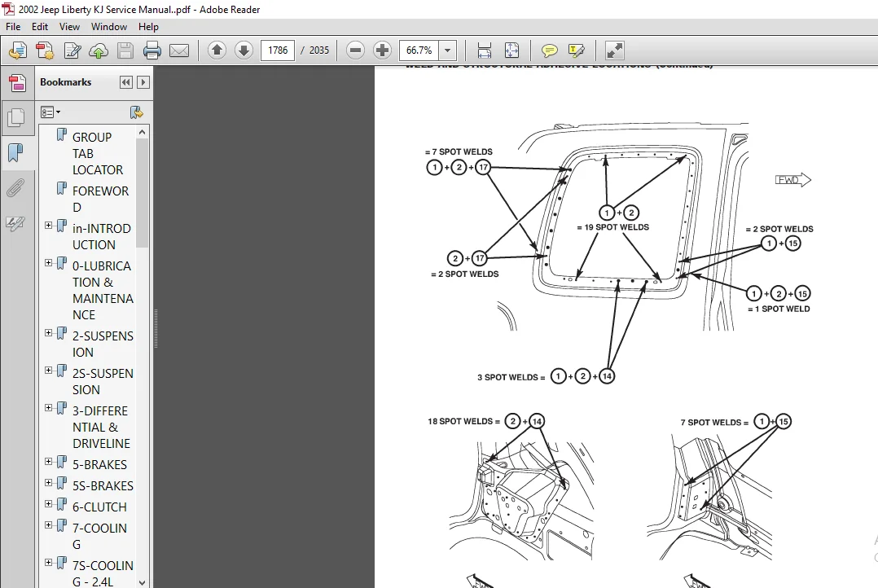Expand the in-INTRODUCTION bookmark
The height and width of the screenshot is (588, 878).
click(49, 225)
